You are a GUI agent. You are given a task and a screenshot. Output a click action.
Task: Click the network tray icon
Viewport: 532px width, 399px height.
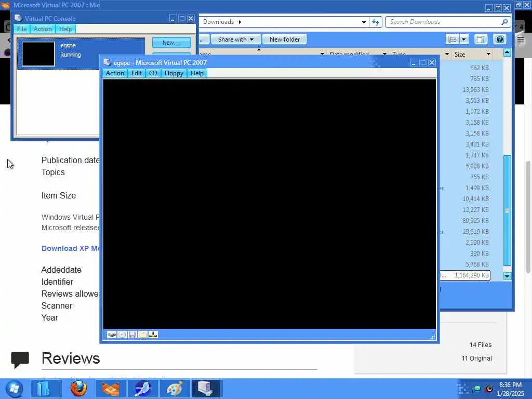[477, 389]
